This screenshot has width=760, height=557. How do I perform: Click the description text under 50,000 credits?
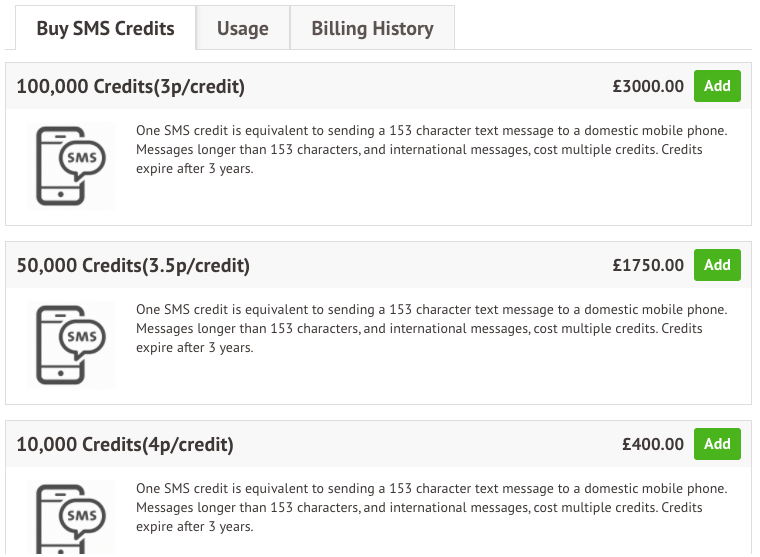(x=431, y=328)
